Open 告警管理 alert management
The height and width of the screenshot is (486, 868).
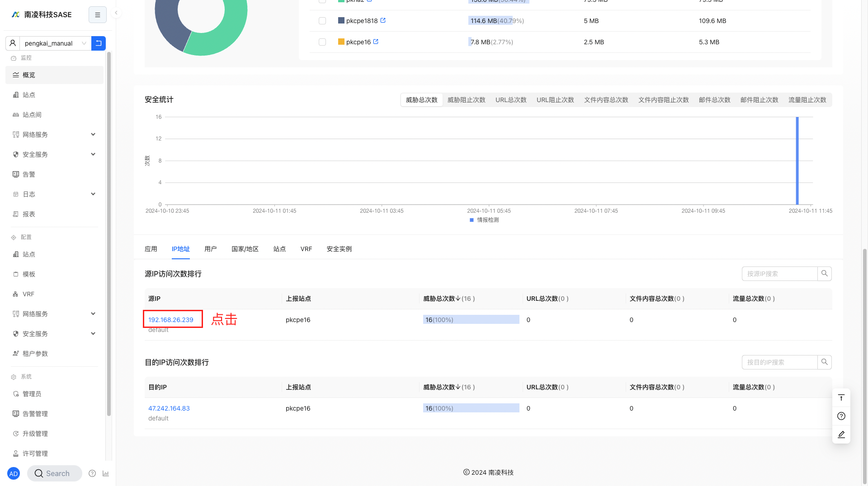[54, 414]
